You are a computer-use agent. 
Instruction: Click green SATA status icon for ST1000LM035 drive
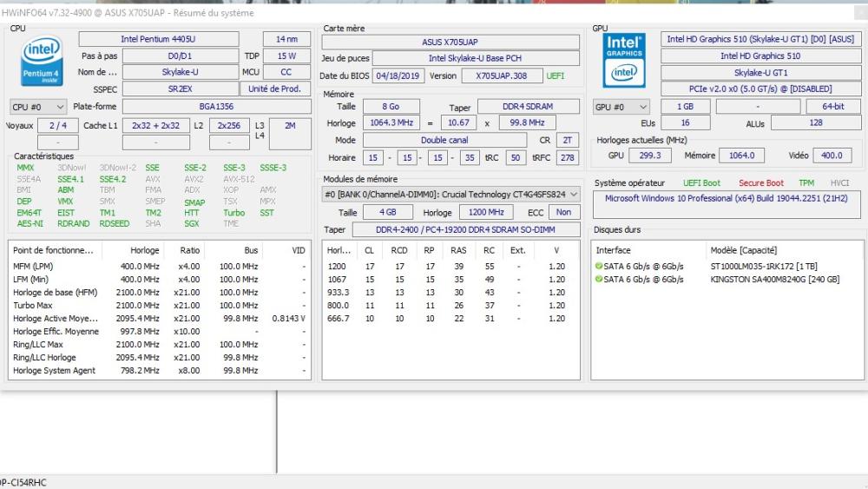pos(598,267)
